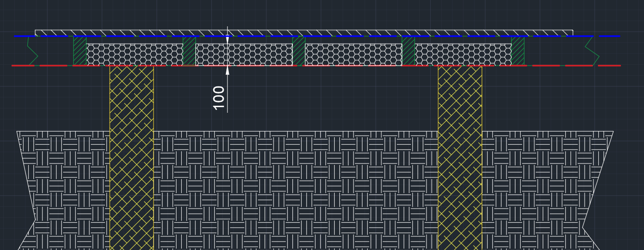This screenshot has height=250, width=644.
Task: Click the right yellow hatched column
Action: click(459, 155)
